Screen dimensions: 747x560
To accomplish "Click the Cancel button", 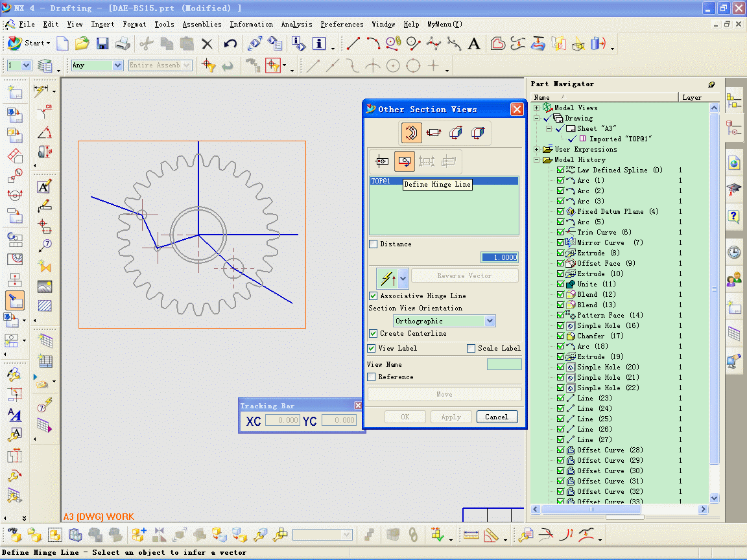I will click(x=497, y=417).
